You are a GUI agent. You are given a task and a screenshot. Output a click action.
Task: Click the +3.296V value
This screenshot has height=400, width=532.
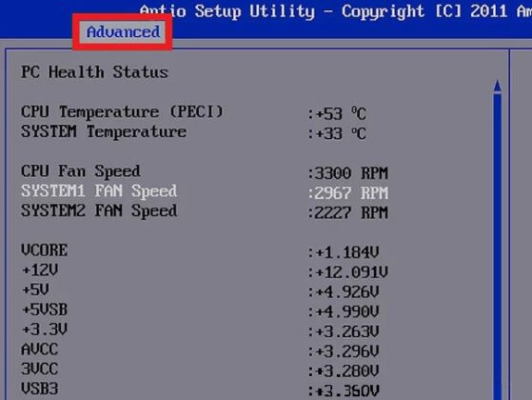(x=344, y=351)
